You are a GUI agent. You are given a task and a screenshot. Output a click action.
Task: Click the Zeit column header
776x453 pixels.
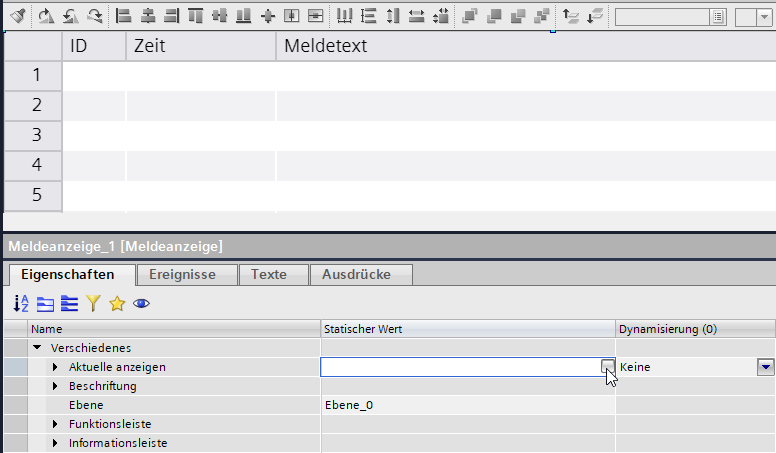201,46
